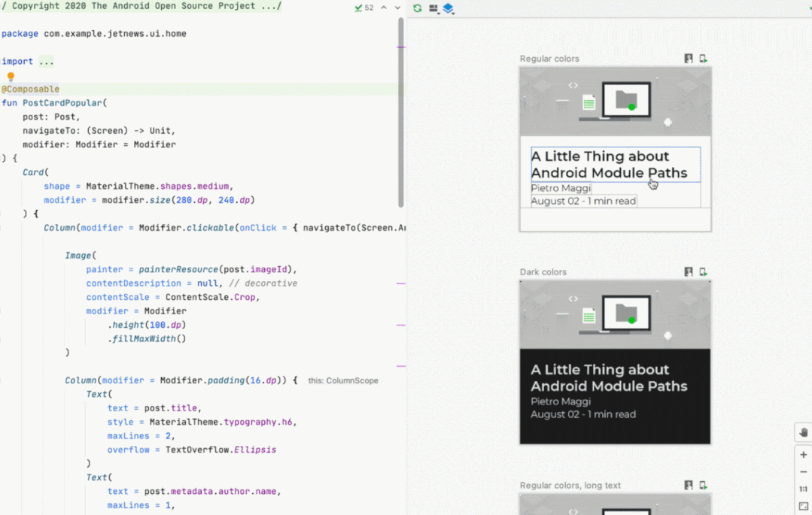This screenshot has width=812, height=515.
Task: Go to previous highlighted problem with up arrow
Action: (x=384, y=8)
